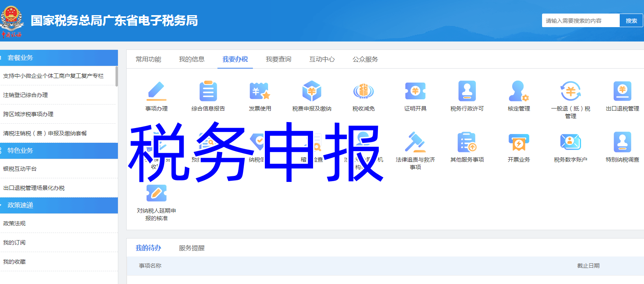Open the 综合信息报告 document icon
The image size is (644, 284).
[208, 91]
